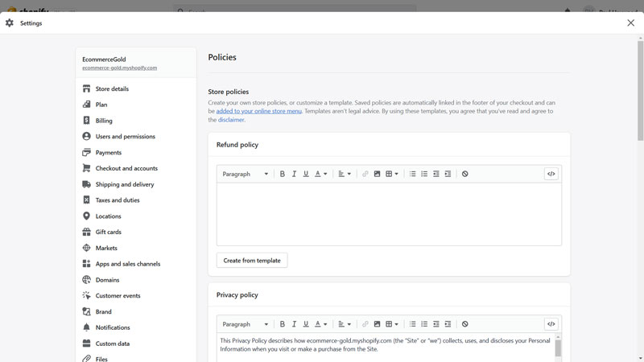Apply bulleted list in Refund policy editor
This screenshot has height=362, width=644.
(x=412, y=174)
